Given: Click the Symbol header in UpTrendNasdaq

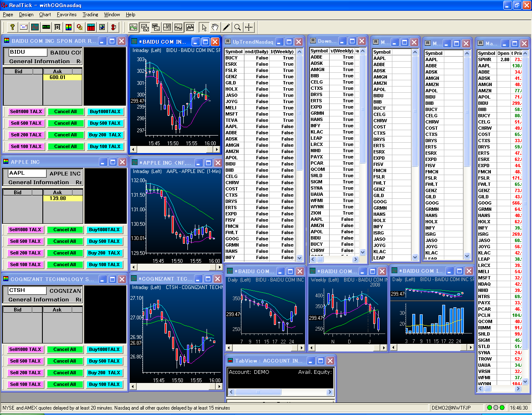Looking at the screenshot, I should pyautogui.click(x=234, y=52).
